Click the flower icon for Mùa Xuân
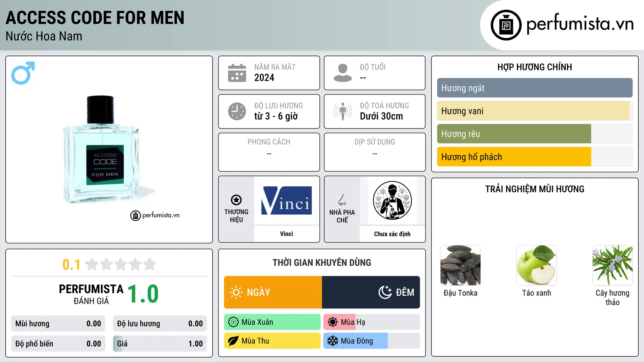Image resolution: width=644 pixels, height=362 pixels. [x=233, y=322]
